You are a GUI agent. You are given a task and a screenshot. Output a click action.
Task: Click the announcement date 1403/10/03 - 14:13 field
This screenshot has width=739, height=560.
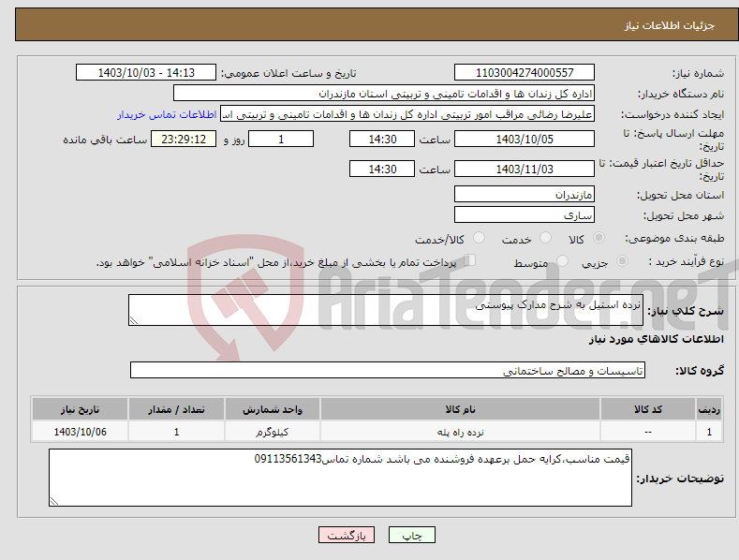[146, 73]
